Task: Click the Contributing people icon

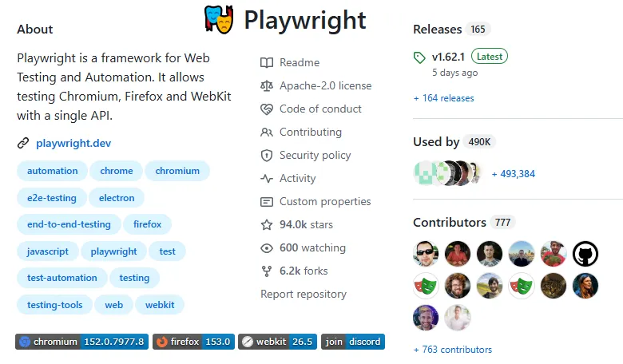Action: click(x=267, y=133)
